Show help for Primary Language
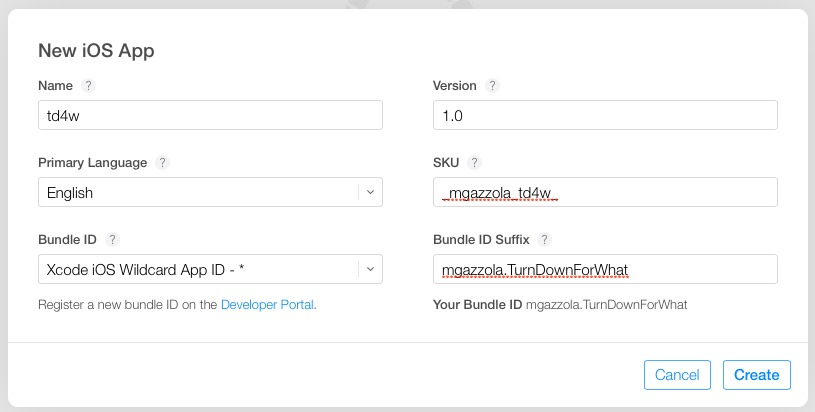Screen dimensions: 815x412 (x=163, y=163)
